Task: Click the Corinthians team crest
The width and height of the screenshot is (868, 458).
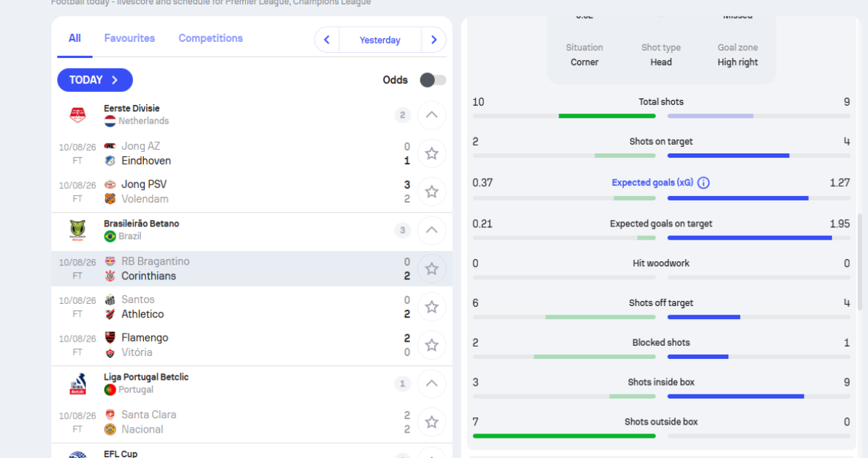Action: [x=110, y=276]
